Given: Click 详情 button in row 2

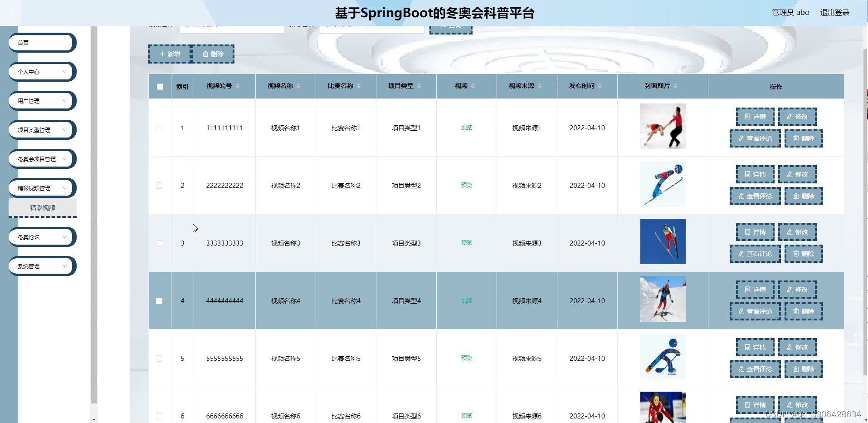Looking at the screenshot, I should tap(755, 174).
